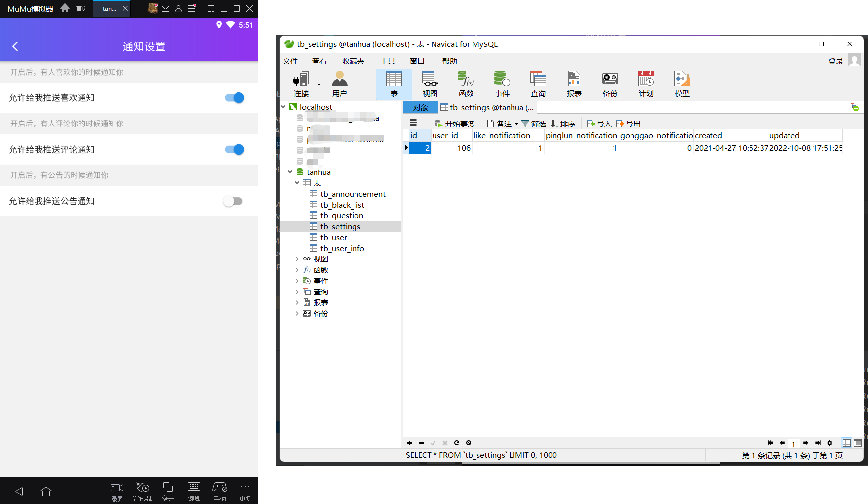Viewport: 868px width, 504px height.
Task: Select tb_announcement table in tree
Action: coord(353,194)
